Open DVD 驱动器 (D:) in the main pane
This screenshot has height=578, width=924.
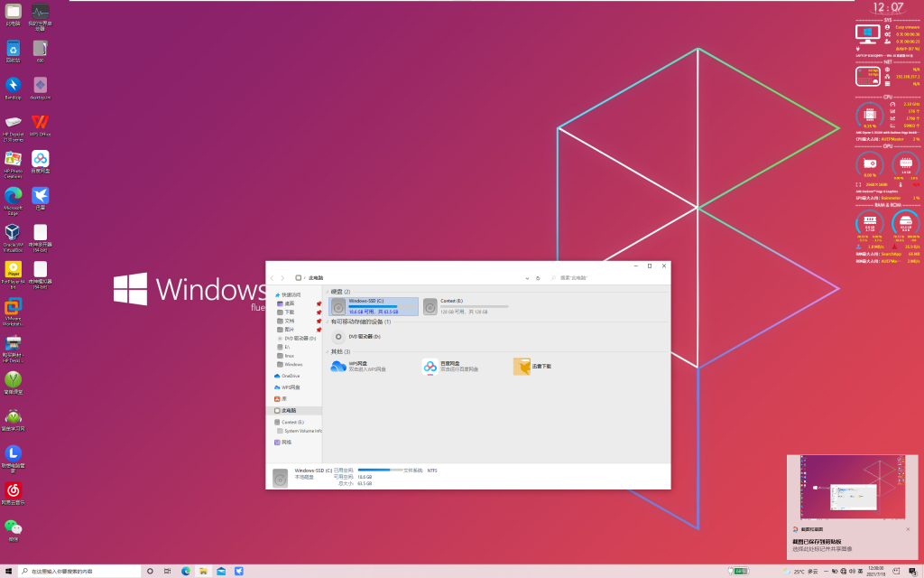356,337
